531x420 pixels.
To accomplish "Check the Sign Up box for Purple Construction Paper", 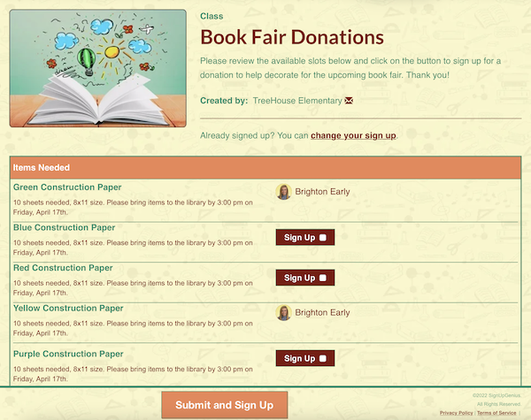I will point(323,358).
